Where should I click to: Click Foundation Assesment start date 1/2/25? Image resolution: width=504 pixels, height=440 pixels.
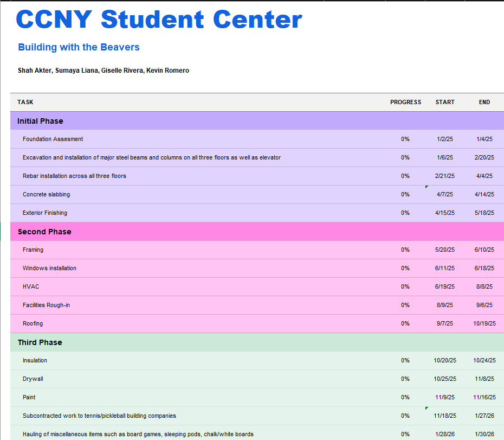[445, 139]
